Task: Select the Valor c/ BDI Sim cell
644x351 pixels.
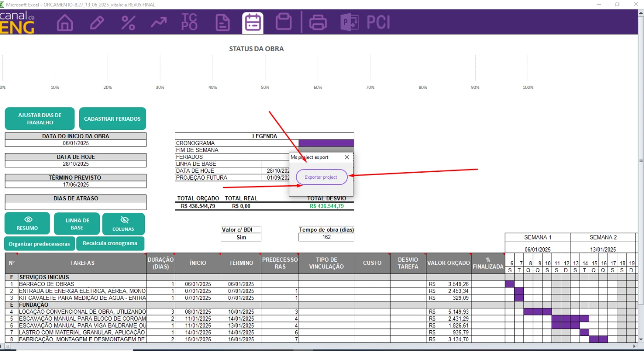Action: pos(241,238)
